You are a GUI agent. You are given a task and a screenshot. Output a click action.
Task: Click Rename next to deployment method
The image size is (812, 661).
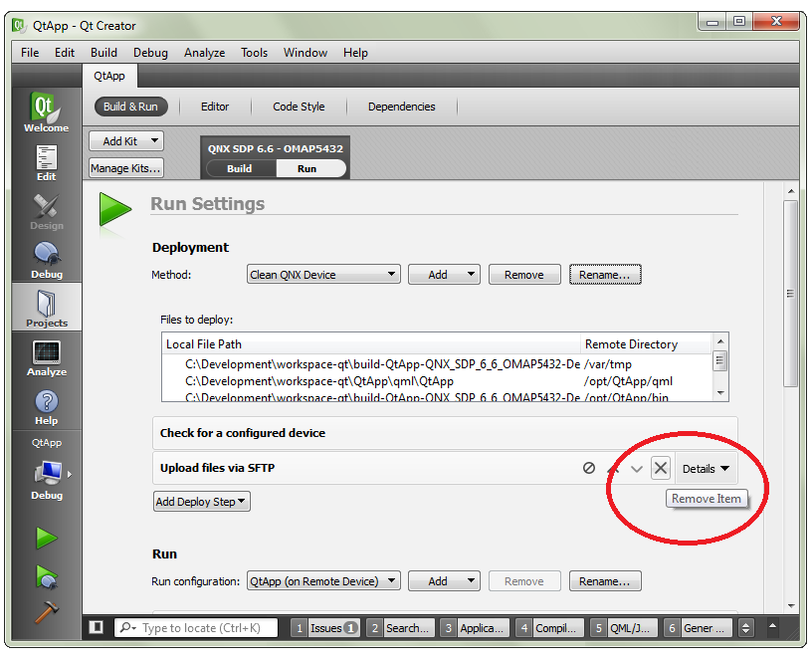pyautogui.click(x=604, y=275)
